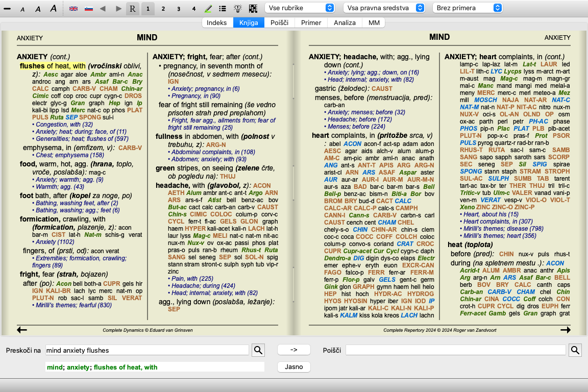Click the light bulb icon
The width and height of the screenshot is (588, 392).
pyautogui.click(x=238, y=9)
